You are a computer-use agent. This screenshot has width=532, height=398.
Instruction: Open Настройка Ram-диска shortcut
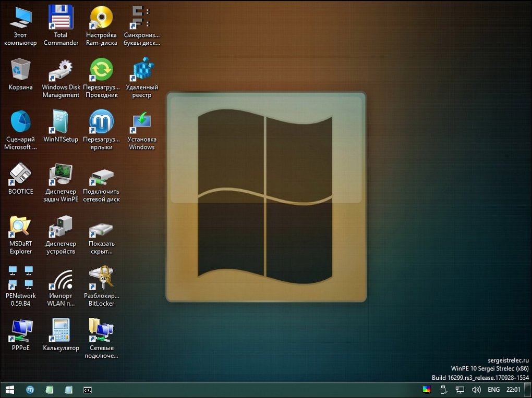[101, 26]
